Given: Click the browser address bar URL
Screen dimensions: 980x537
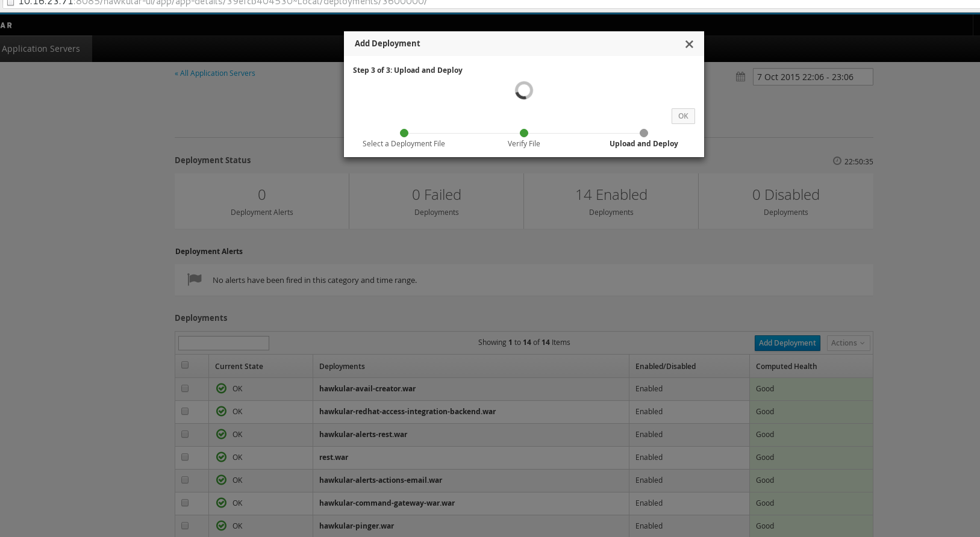Looking at the screenshot, I should [223, 2].
